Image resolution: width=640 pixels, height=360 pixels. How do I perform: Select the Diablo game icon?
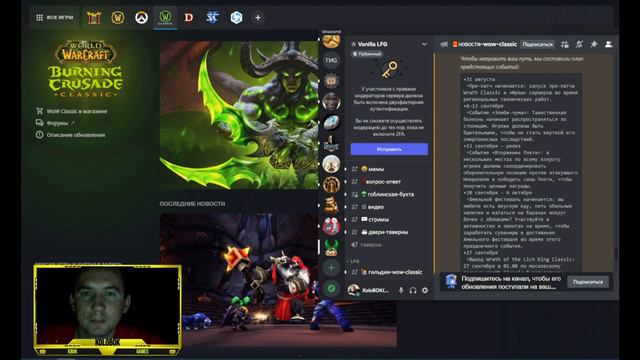point(189,18)
